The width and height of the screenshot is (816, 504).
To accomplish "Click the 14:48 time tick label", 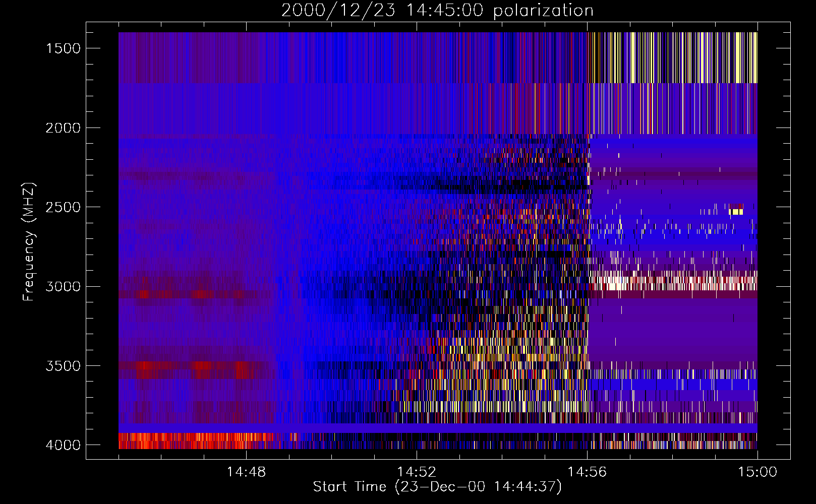I will point(246,472).
